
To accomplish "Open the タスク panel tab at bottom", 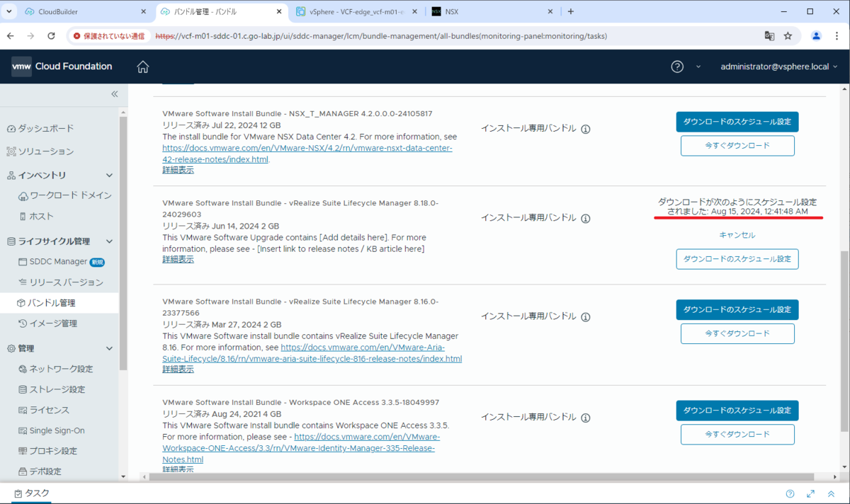I will [x=32, y=493].
